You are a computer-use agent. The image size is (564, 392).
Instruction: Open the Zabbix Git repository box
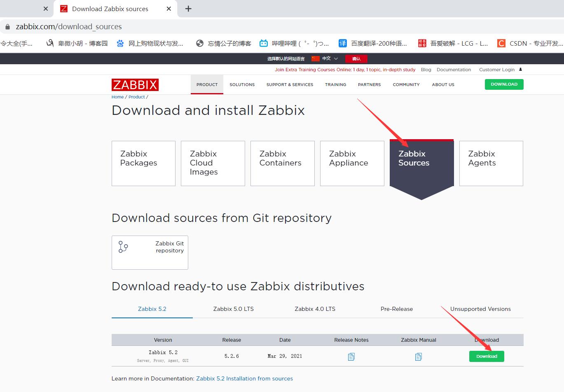pos(150,252)
